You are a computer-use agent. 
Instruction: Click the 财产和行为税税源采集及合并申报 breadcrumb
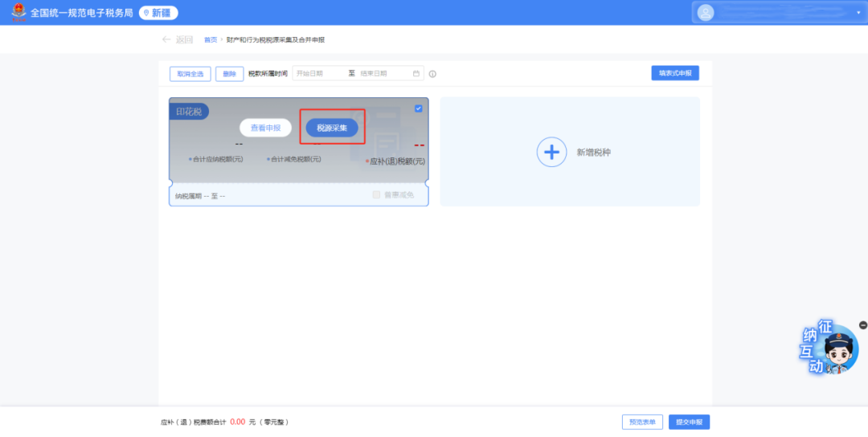[x=275, y=40]
